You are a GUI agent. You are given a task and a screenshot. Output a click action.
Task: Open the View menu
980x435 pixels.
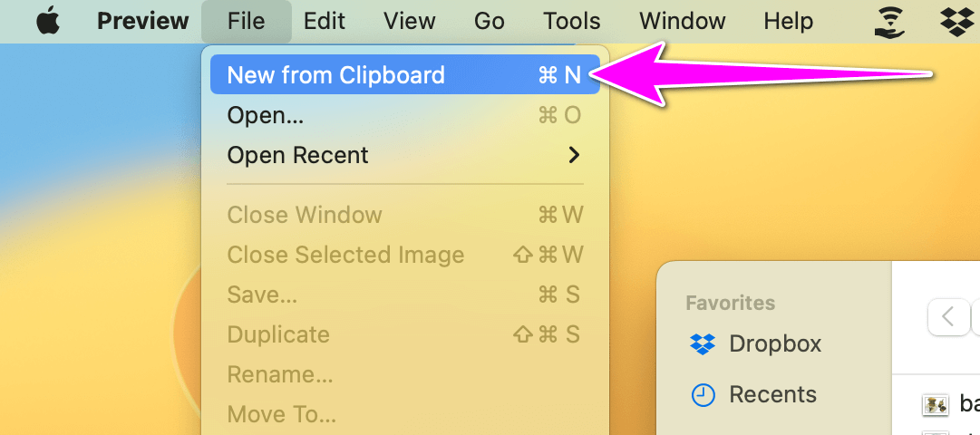[410, 21]
